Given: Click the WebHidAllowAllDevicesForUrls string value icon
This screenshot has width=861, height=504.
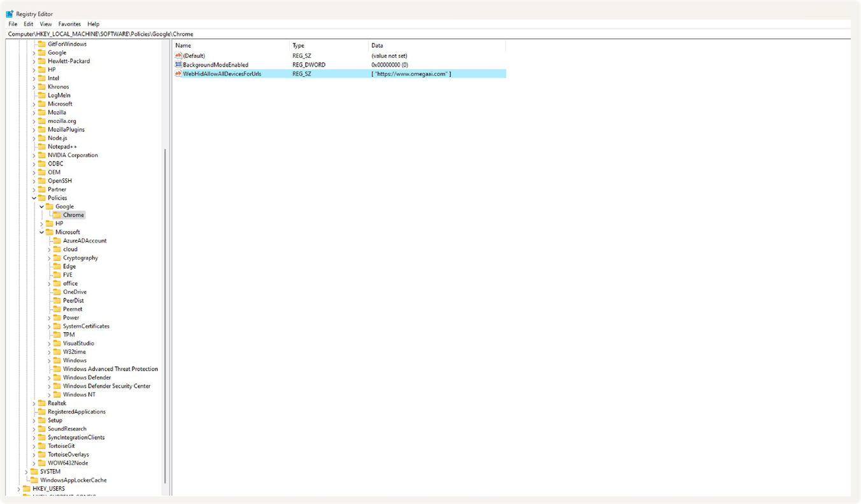Looking at the screenshot, I should click(178, 74).
